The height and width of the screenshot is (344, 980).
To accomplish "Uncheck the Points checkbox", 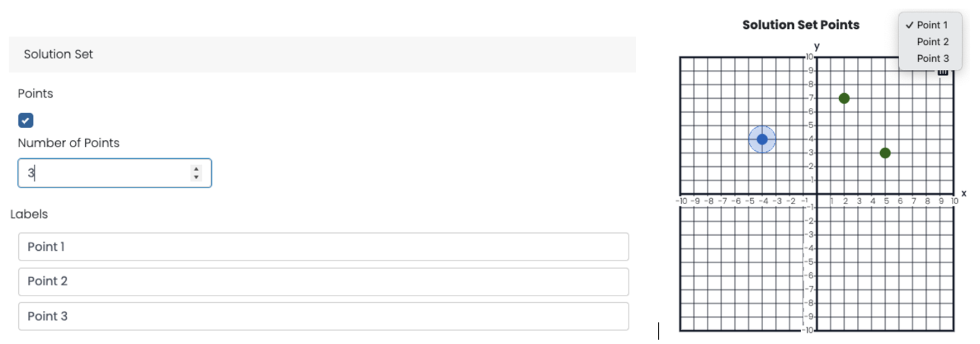I will (x=26, y=120).
